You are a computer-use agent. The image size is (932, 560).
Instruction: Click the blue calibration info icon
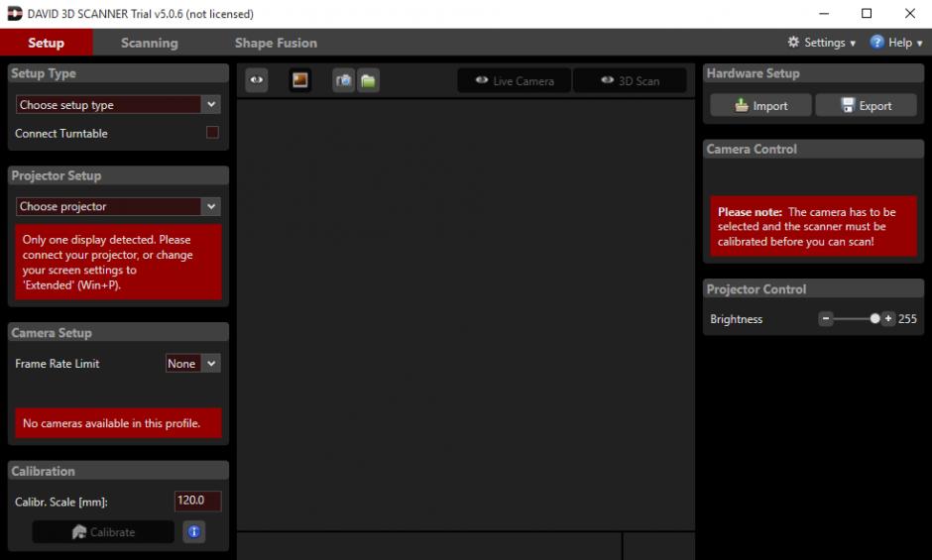point(194,531)
